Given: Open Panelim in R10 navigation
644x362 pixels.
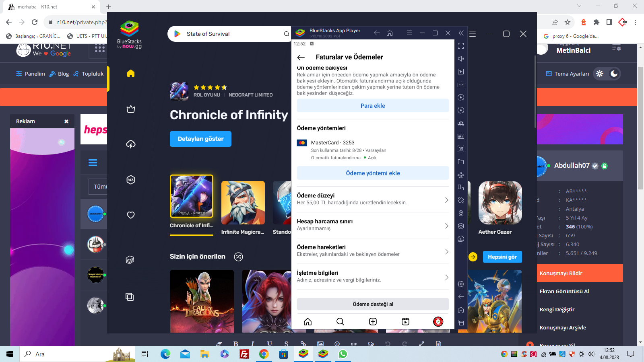Looking at the screenshot, I should pyautogui.click(x=31, y=74).
